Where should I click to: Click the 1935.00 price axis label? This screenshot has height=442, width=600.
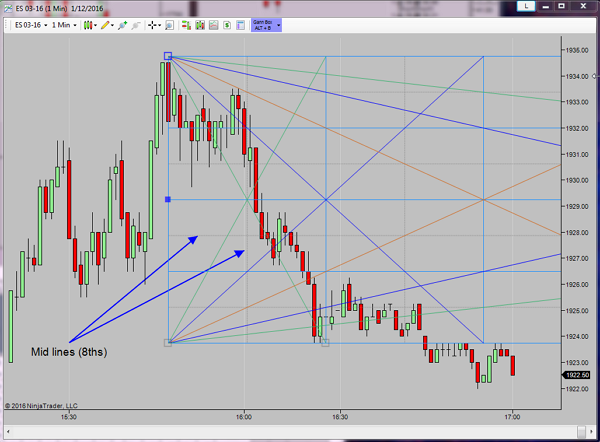pyautogui.click(x=577, y=50)
